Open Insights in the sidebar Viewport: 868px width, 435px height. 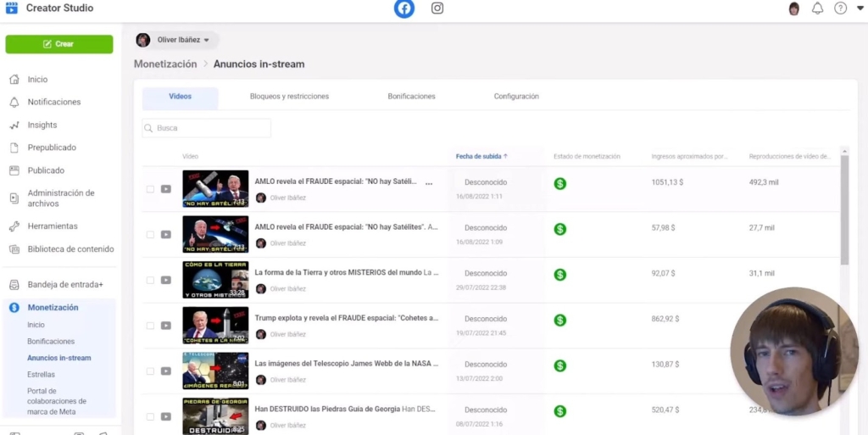[42, 125]
